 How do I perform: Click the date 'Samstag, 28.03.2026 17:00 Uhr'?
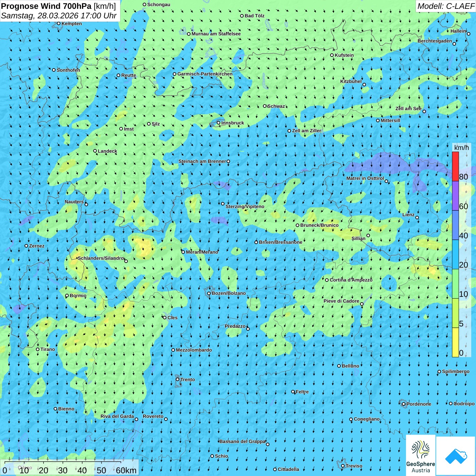point(58,16)
